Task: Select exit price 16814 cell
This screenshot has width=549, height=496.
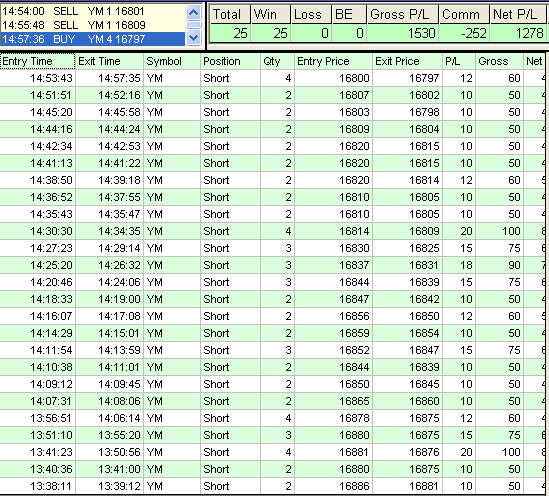Action: coord(407,180)
